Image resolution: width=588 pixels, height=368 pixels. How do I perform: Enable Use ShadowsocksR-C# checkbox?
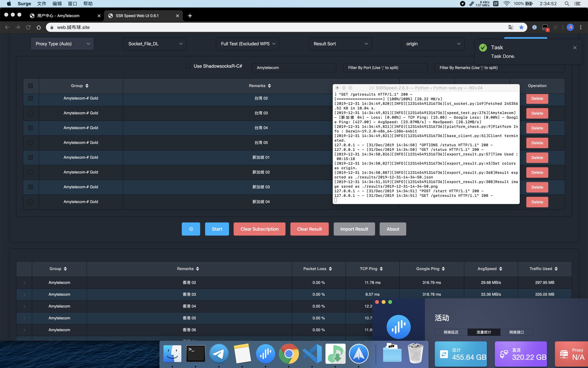pyautogui.click(x=188, y=66)
